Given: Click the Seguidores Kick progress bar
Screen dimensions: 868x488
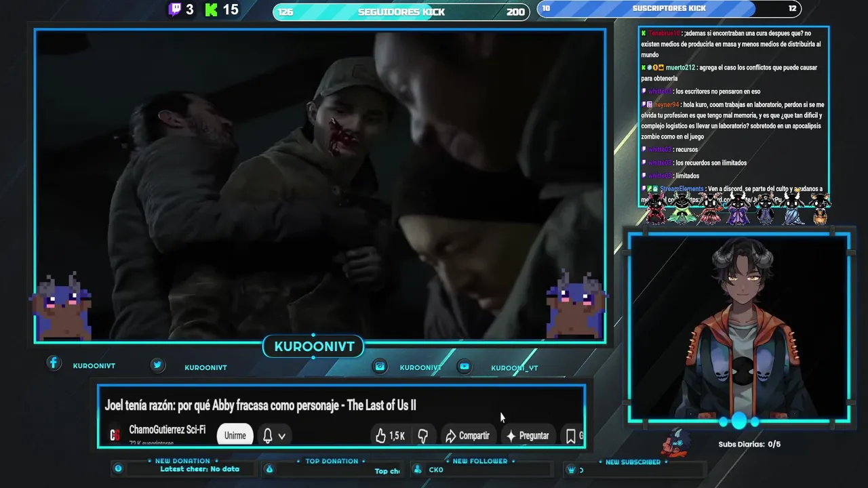Looking at the screenshot, I should coord(401,12).
